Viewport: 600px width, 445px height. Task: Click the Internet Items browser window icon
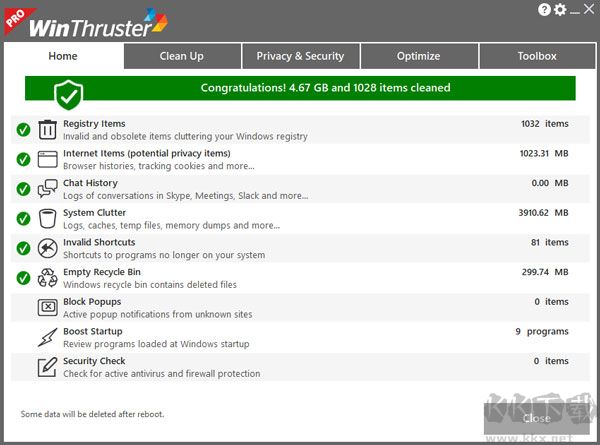tap(47, 159)
